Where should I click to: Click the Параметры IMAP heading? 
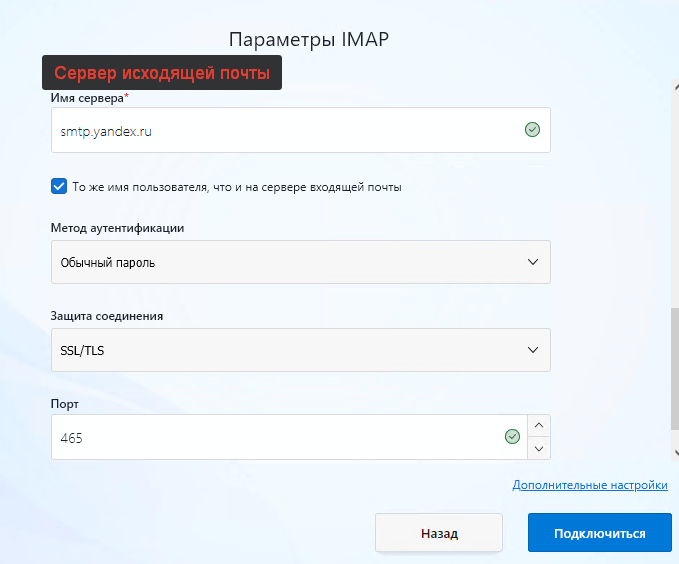[309, 39]
